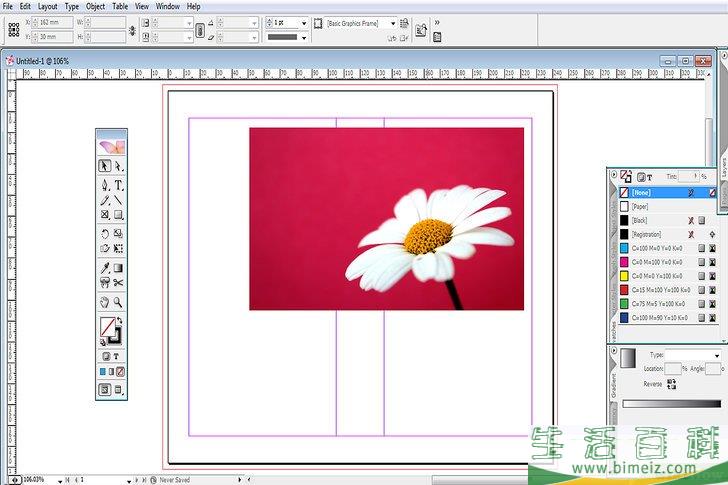
Task: Click the reference point locator grid
Action: [x=14, y=29]
